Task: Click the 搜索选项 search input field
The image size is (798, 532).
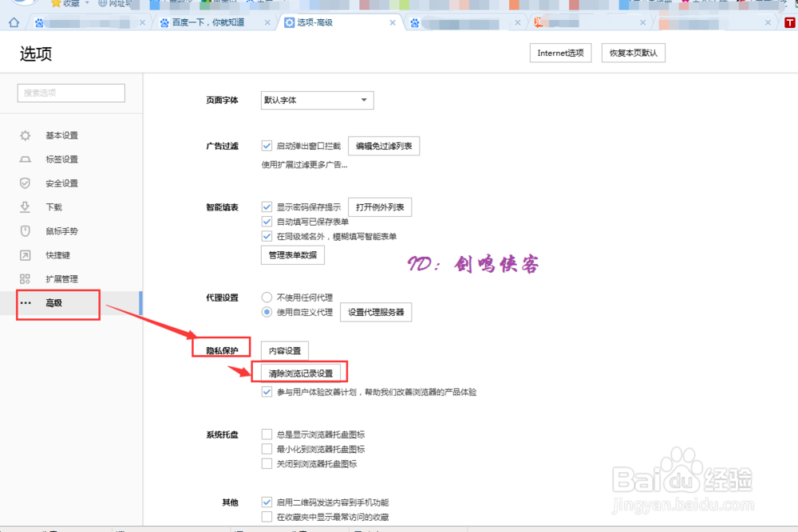Action: tap(70, 93)
